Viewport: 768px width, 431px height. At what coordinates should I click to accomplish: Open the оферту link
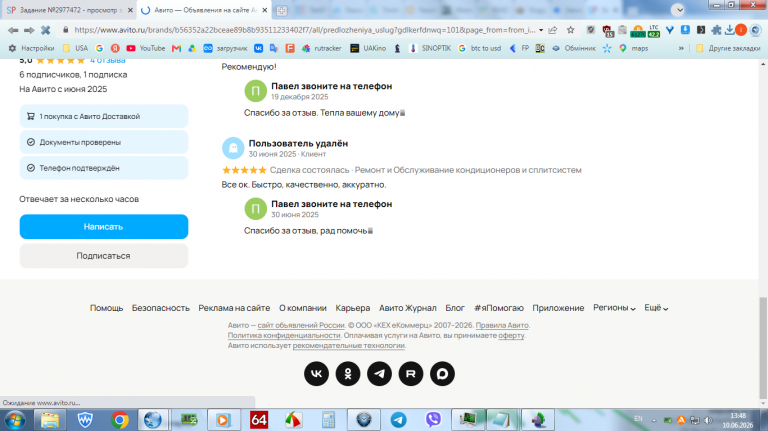pyautogui.click(x=511, y=335)
